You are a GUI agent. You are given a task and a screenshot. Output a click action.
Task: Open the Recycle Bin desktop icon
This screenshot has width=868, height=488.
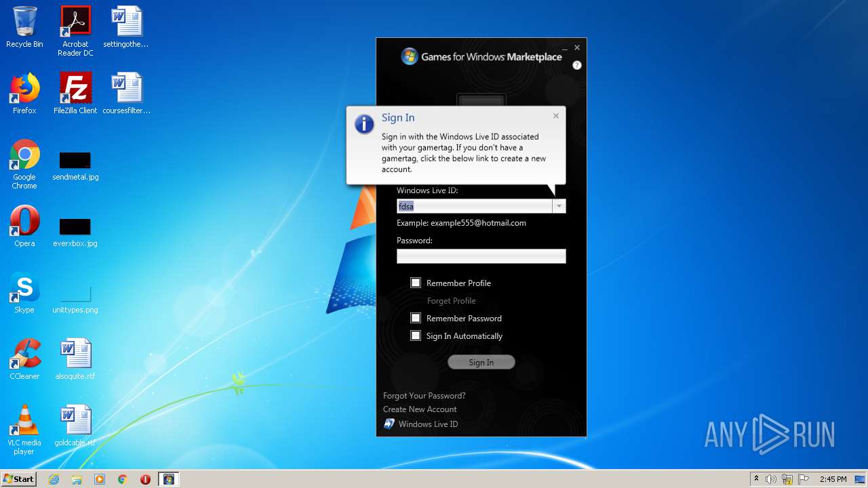coord(24,27)
